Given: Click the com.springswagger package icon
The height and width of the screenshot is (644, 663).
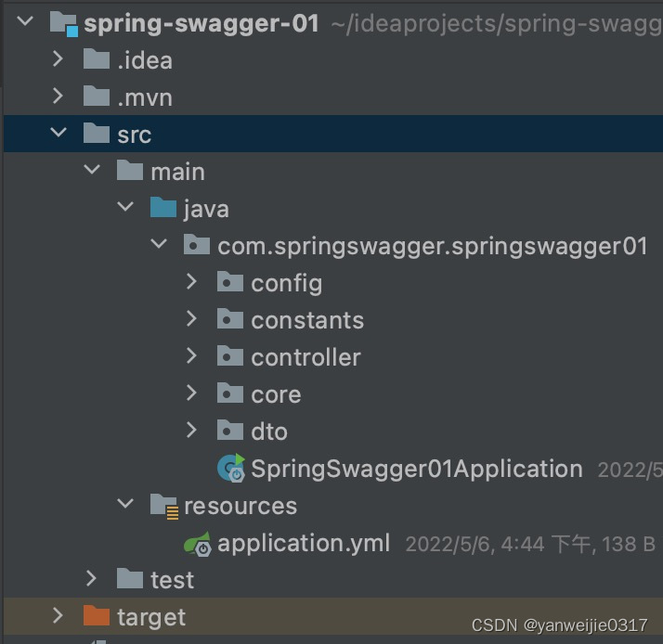Looking at the screenshot, I should [197, 245].
